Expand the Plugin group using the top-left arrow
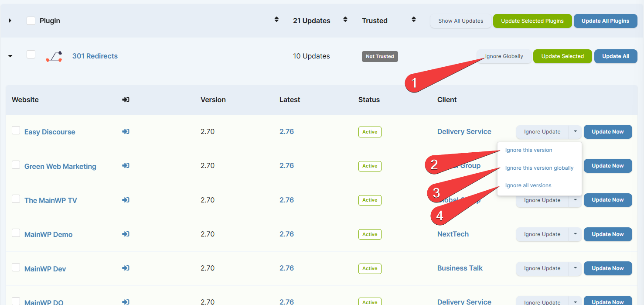This screenshot has height=305, width=644. [10, 20]
